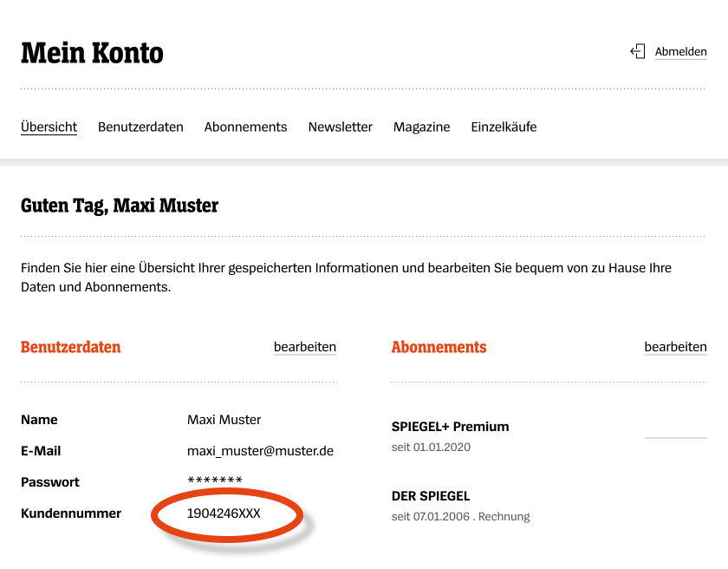Click the orange Benutzerdaten section heading

70,347
